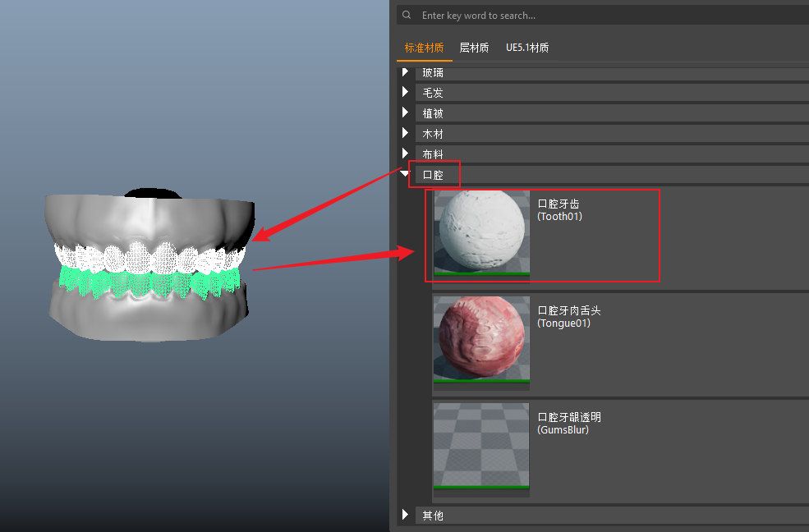Select the UE5.1材质 tab
Image resolution: width=809 pixels, height=532 pixels.
[527, 48]
